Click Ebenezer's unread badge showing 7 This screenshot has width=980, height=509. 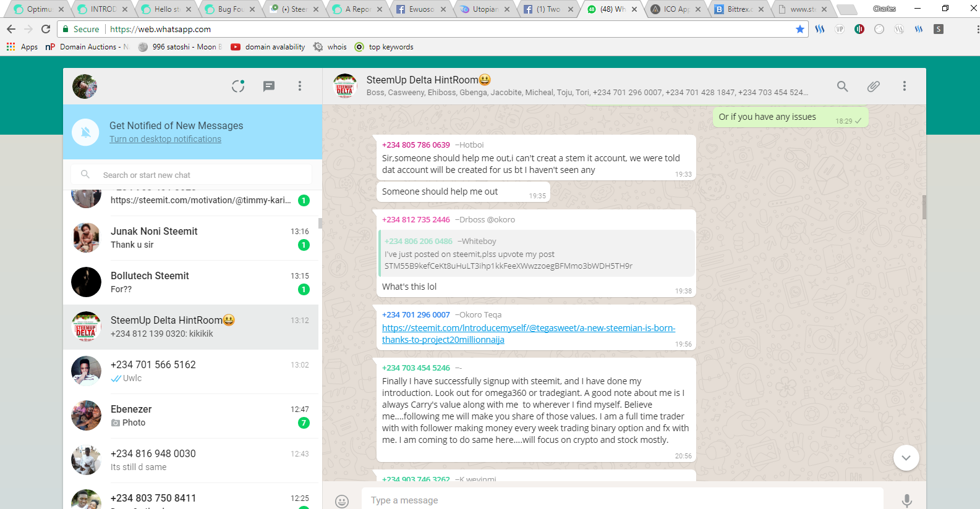pyautogui.click(x=304, y=423)
